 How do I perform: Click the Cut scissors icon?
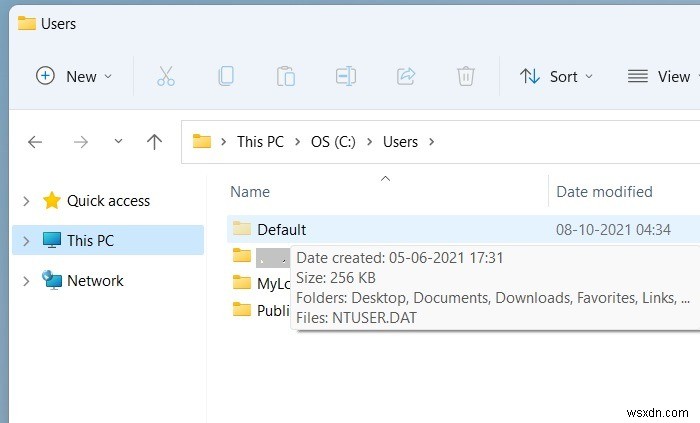click(x=166, y=76)
